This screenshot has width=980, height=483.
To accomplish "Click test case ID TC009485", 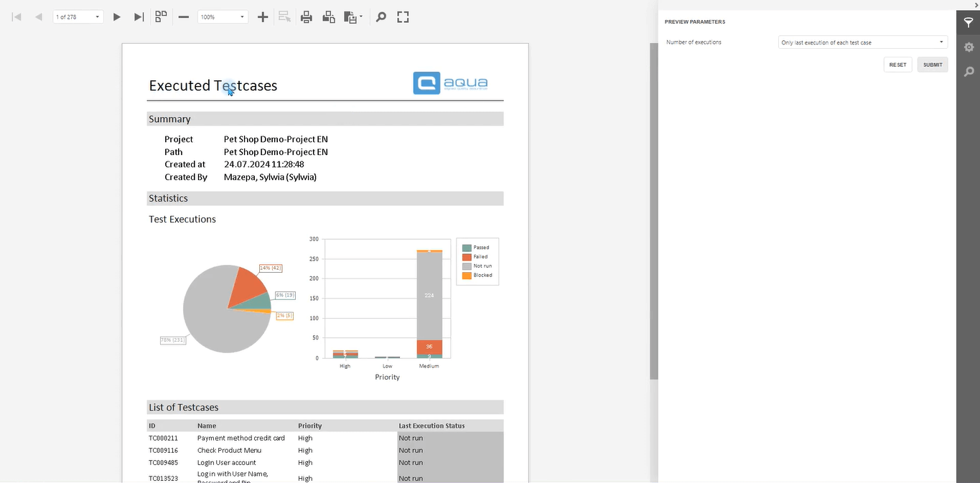I will click(x=163, y=462).
